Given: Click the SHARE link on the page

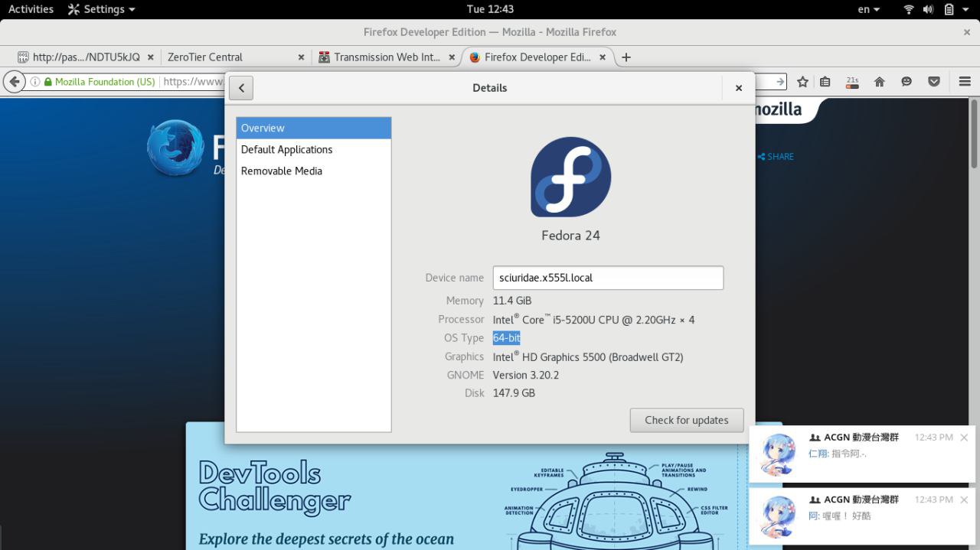Looking at the screenshot, I should (776, 157).
